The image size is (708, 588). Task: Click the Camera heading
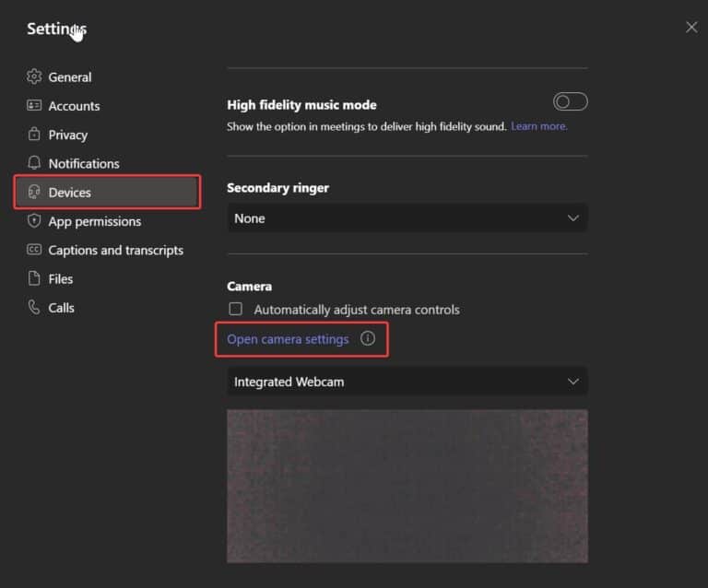point(249,287)
